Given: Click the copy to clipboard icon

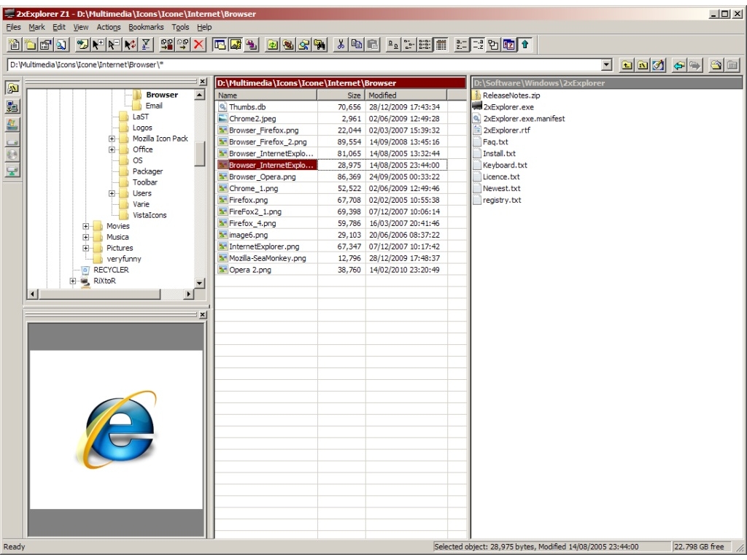Looking at the screenshot, I should tap(356, 44).
